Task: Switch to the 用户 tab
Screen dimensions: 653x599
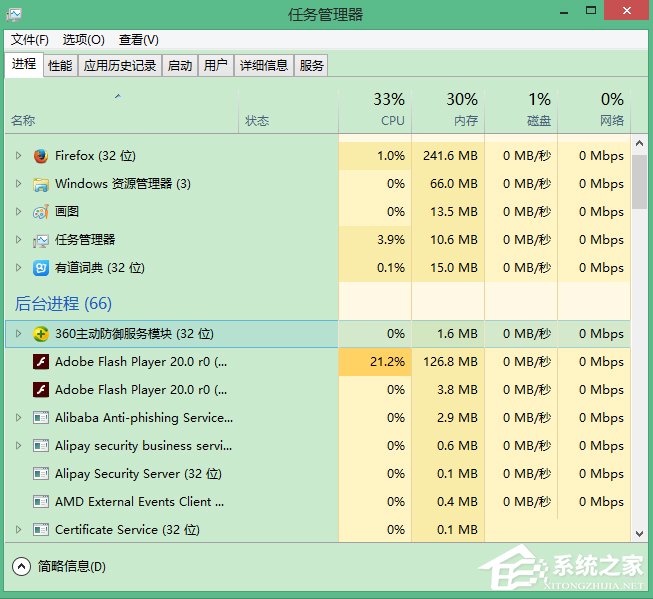Action: coord(216,66)
